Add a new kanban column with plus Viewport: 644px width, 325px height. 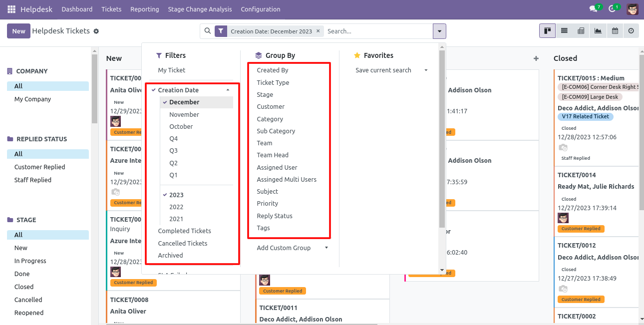pyautogui.click(x=536, y=58)
